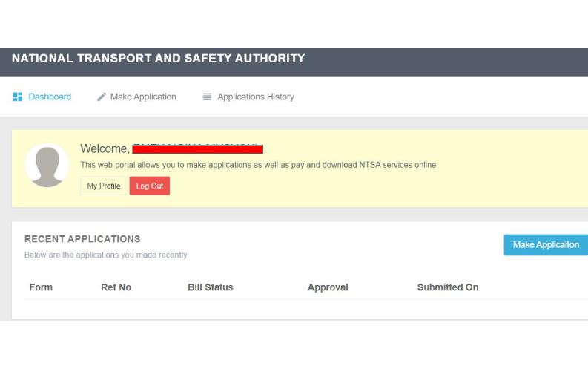Click the Welcome greeting text
The image size is (588, 369).
pyautogui.click(x=105, y=148)
